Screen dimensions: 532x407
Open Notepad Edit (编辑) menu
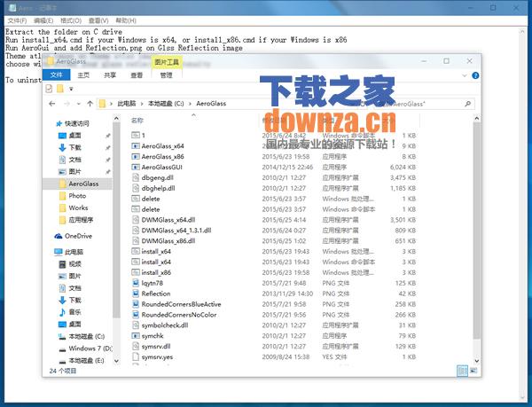coord(43,20)
